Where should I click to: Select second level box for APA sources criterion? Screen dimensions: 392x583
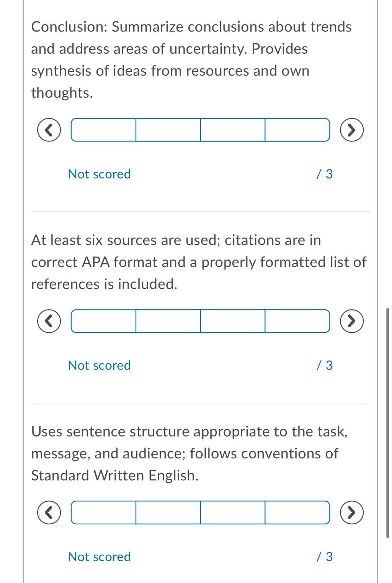pyautogui.click(x=168, y=321)
